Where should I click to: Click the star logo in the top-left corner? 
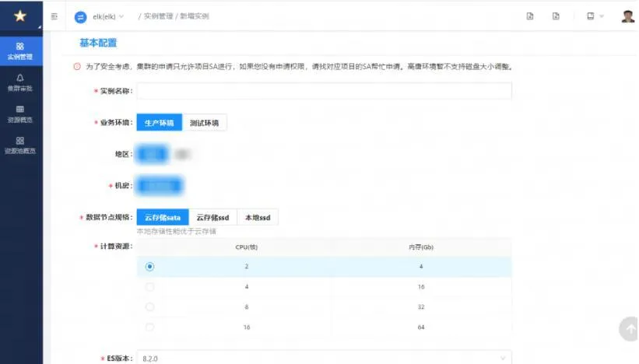(20, 16)
